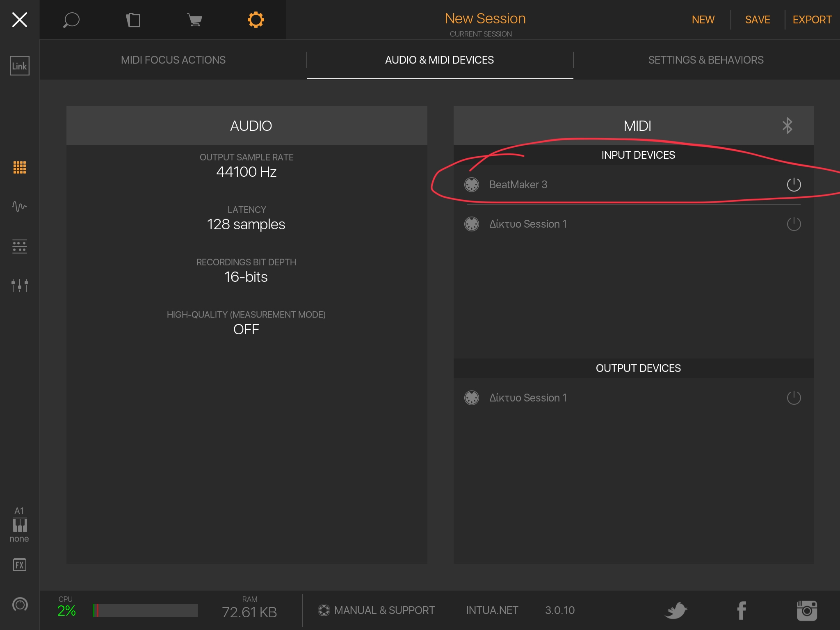Select output device Δίκτυο Session 1 name
The image size is (840, 630).
[528, 398]
